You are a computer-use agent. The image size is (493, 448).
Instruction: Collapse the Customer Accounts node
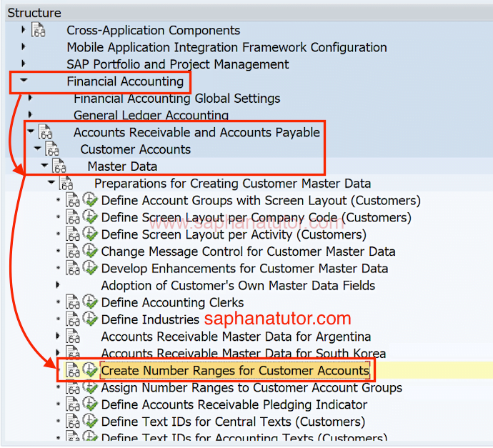(x=37, y=148)
